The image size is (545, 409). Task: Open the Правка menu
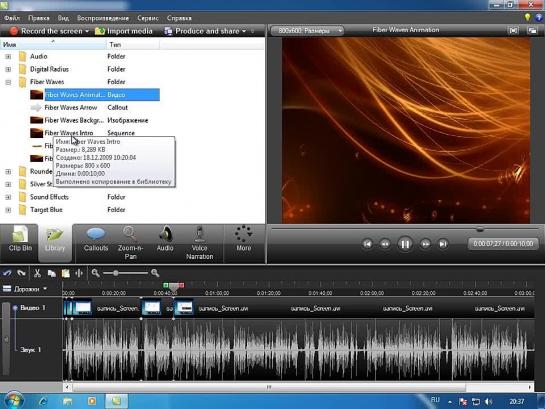pos(39,18)
